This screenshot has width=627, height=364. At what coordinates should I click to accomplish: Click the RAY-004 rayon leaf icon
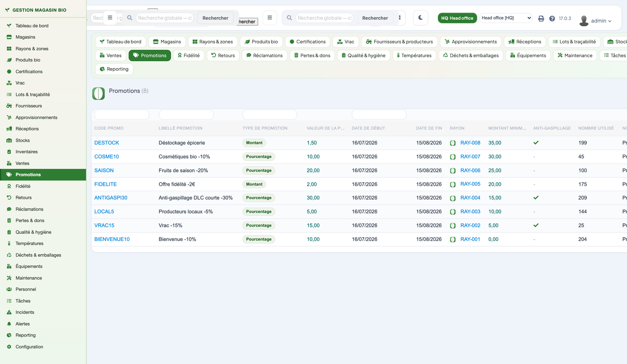point(453,198)
